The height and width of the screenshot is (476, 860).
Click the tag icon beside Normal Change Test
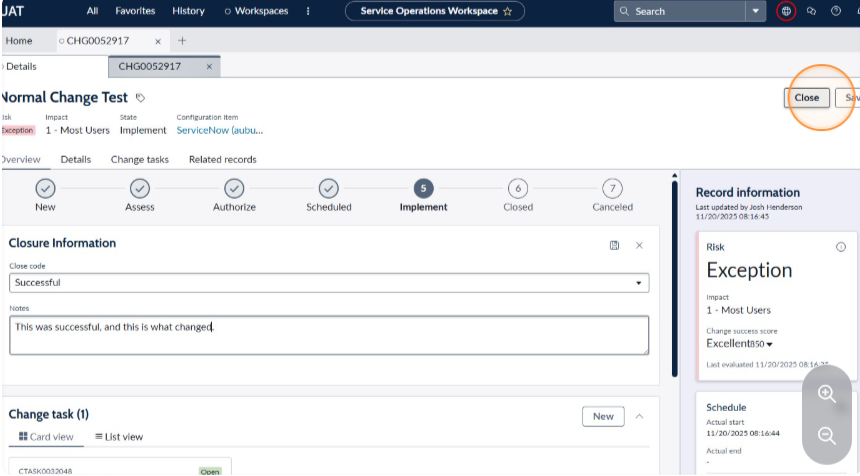click(x=140, y=98)
